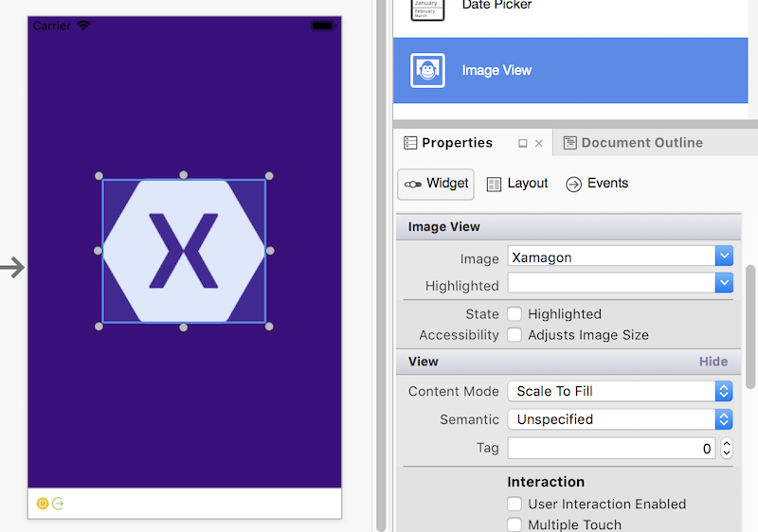Click the Document Outline icon
The width and height of the screenshot is (758, 532).
tap(570, 143)
